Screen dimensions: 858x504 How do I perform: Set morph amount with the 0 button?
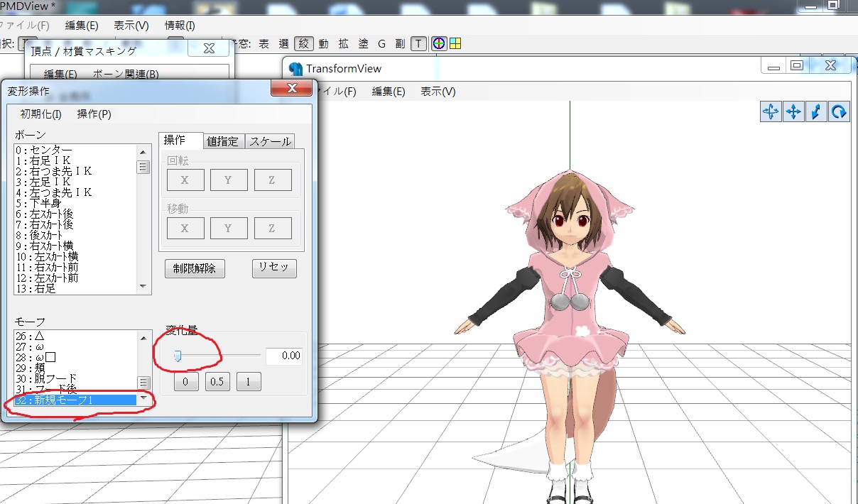click(185, 381)
